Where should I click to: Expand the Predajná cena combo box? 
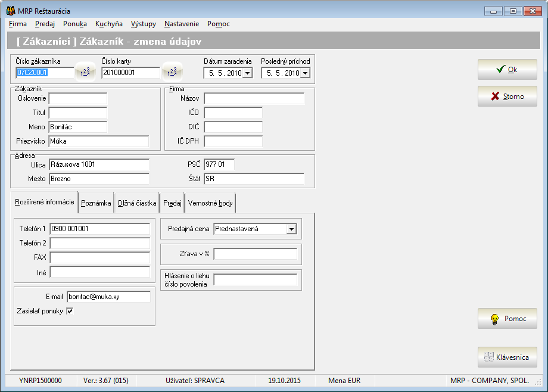point(291,229)
